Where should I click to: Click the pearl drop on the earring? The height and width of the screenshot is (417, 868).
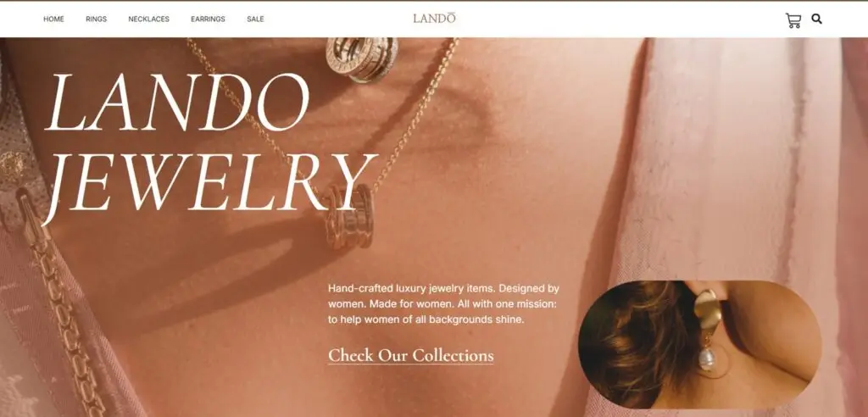[x=707, y=359]
